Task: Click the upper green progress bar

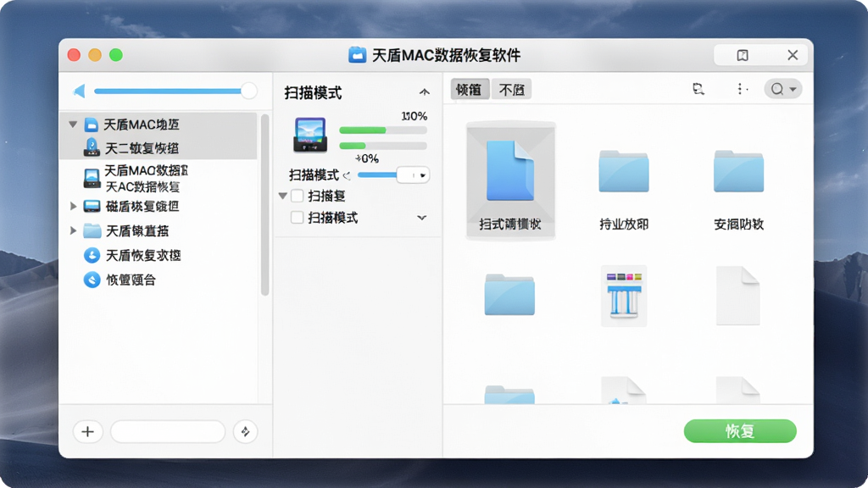Action: [x=383, y=130]
